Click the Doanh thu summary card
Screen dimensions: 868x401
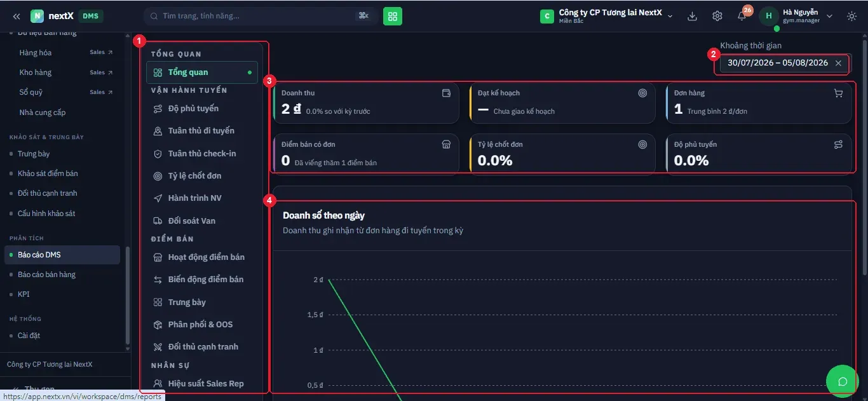click(x=366, y=103)
